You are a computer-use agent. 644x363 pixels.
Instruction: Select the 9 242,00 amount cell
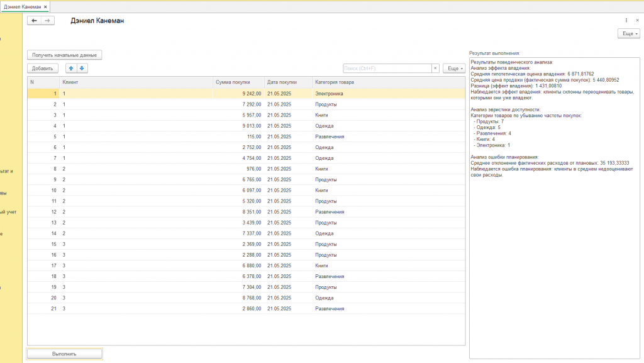click(238, 94)
